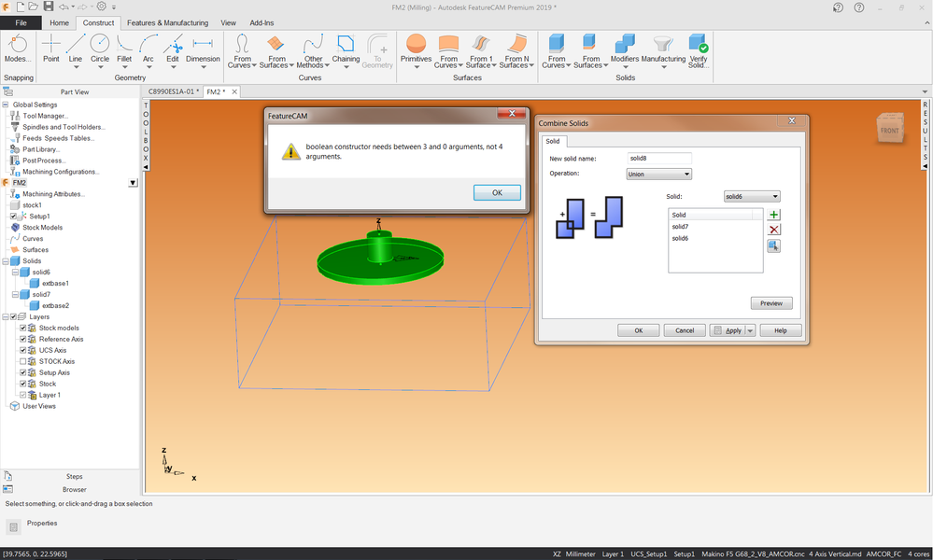Click pick solid icon below red X
This screenshot has height=560, width=933.
pyautogui.click(x=773, y=245)
